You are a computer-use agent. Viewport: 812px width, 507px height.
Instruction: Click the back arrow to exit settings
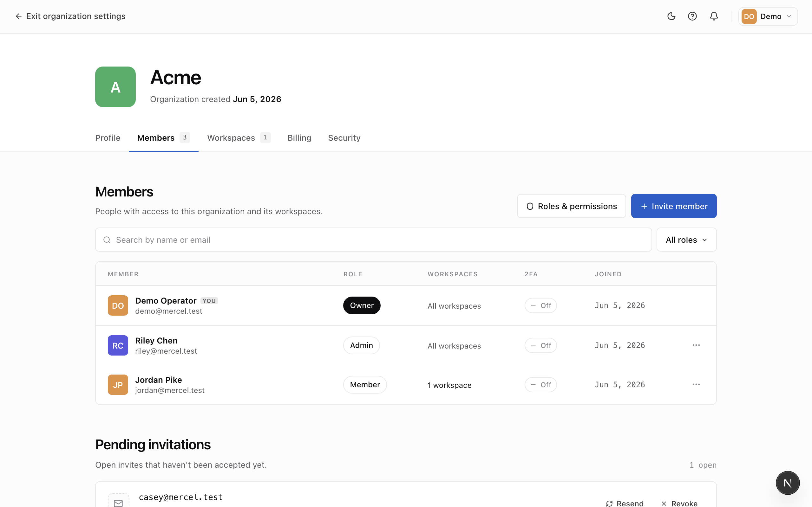click(18, 16)
